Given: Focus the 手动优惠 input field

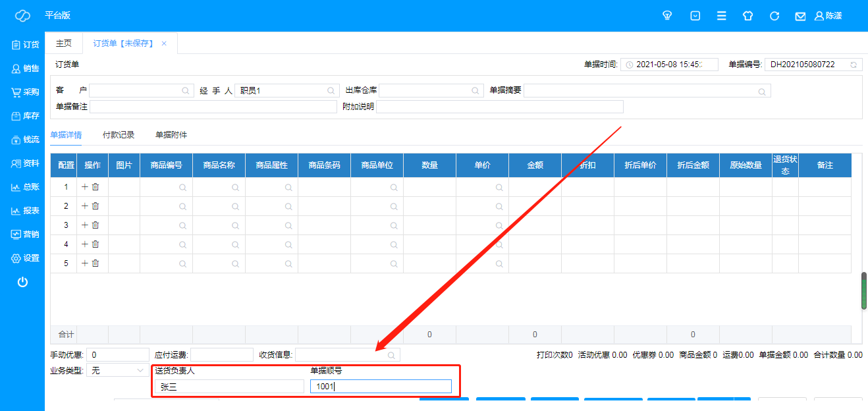Looking at the screenshot, I should tap(117, 355).
